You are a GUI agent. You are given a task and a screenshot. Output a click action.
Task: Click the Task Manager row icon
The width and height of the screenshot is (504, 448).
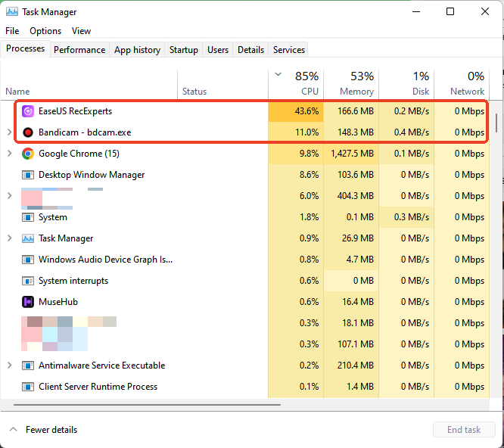point(28,238)
